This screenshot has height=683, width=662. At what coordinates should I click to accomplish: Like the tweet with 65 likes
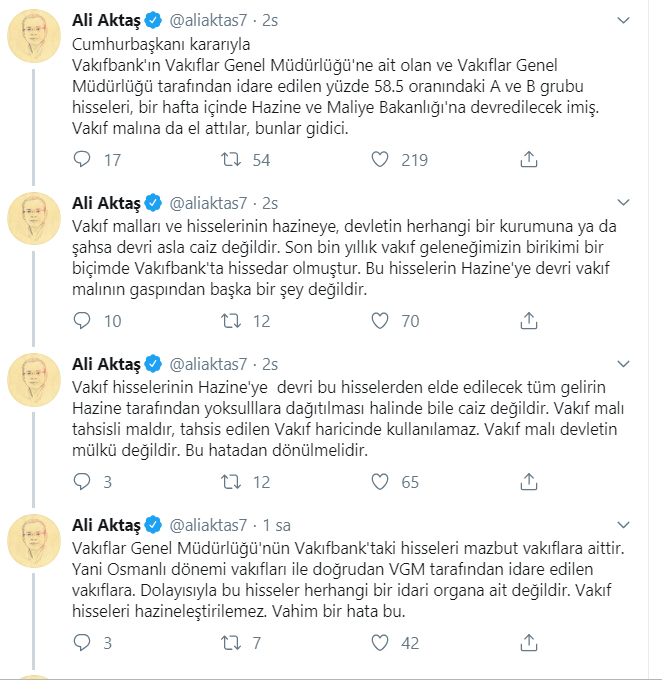(x=380, y=482)
